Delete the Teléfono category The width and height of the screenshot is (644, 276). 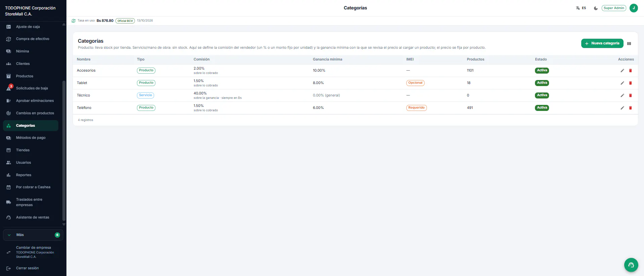coord(630,108)
